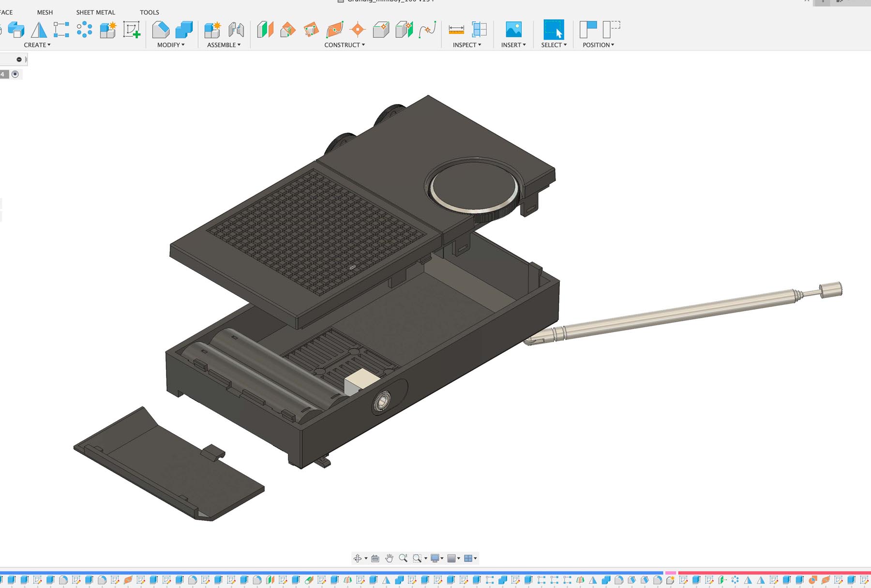Click the section analysis icon beside Measure
871x588 pixels.
(480, 30)
